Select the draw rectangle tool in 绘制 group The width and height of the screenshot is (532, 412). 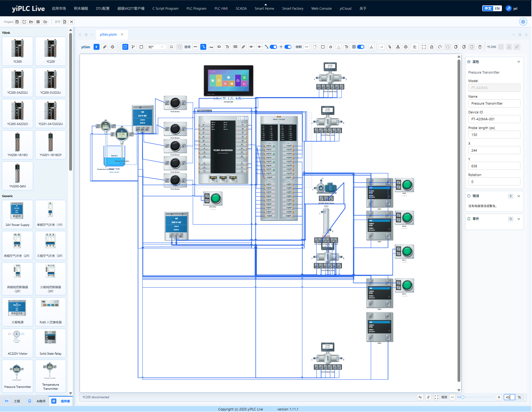click(323, 47)
